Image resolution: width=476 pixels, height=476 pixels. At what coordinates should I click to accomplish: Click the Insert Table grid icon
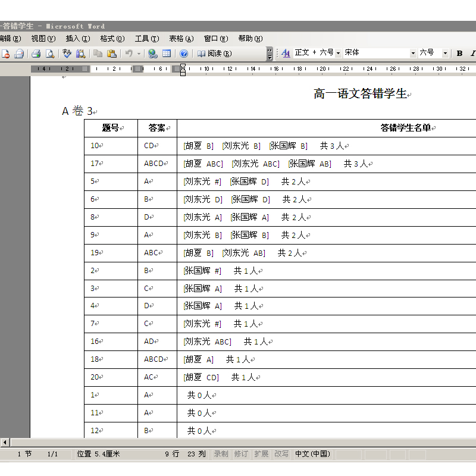click(x=167, y=54)
